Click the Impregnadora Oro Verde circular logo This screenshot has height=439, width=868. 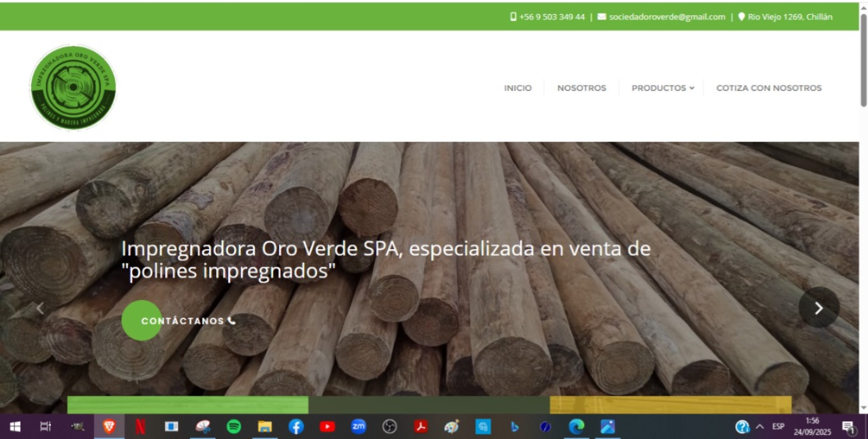(73, 87)
